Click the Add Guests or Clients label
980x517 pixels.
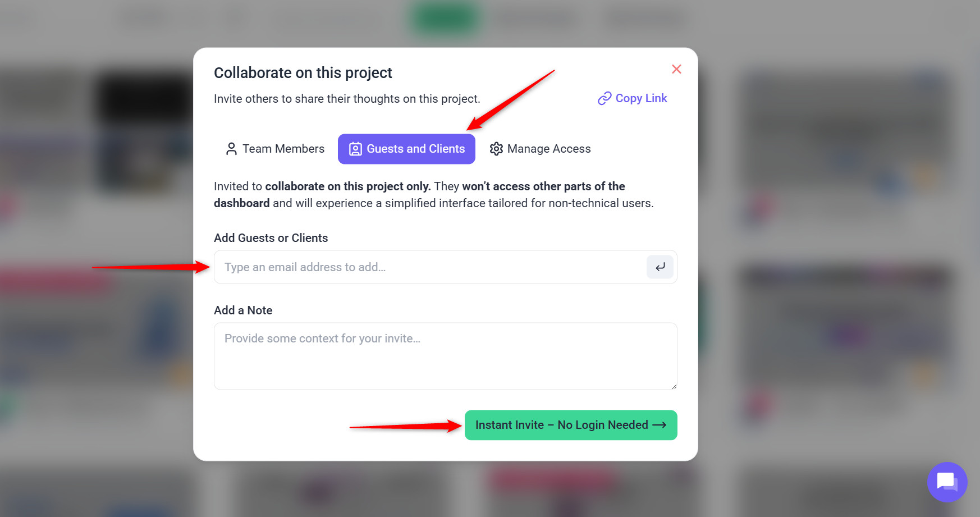click(x=271, y=238)
